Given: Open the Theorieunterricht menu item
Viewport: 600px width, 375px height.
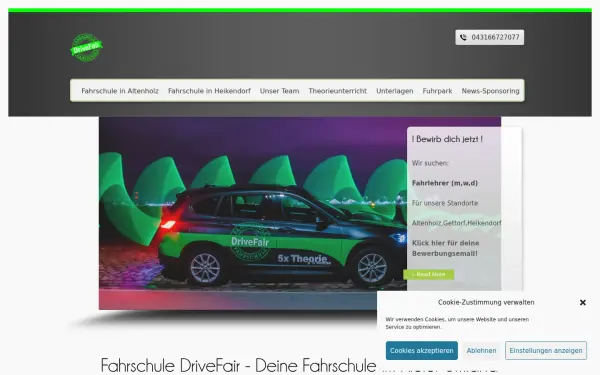Looking at the screenshot, I should pos(338,91).
